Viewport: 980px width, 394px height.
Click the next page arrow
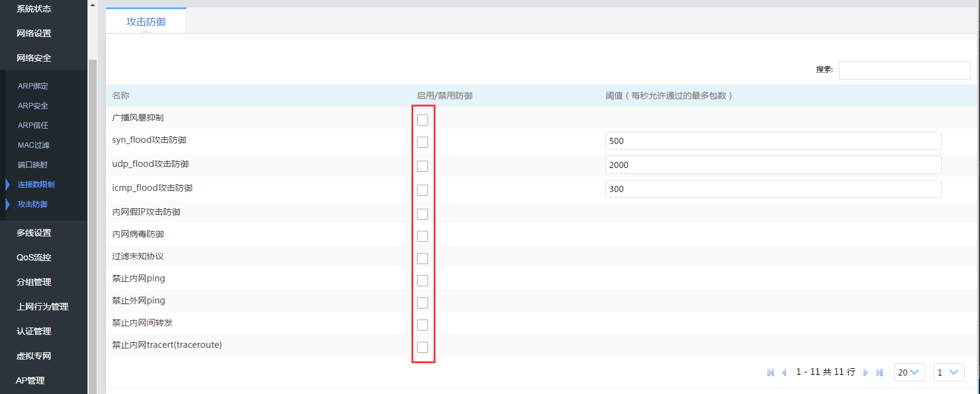coord(865,372)
